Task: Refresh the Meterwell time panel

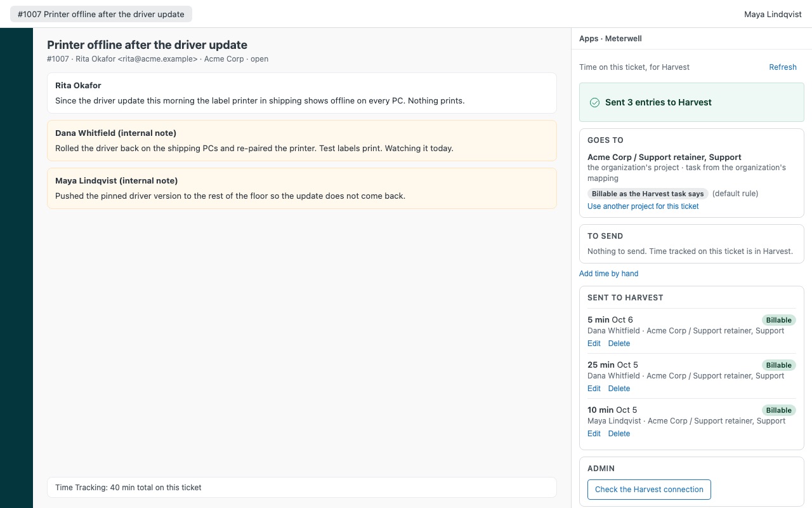Action: click(x=783, y=67)
